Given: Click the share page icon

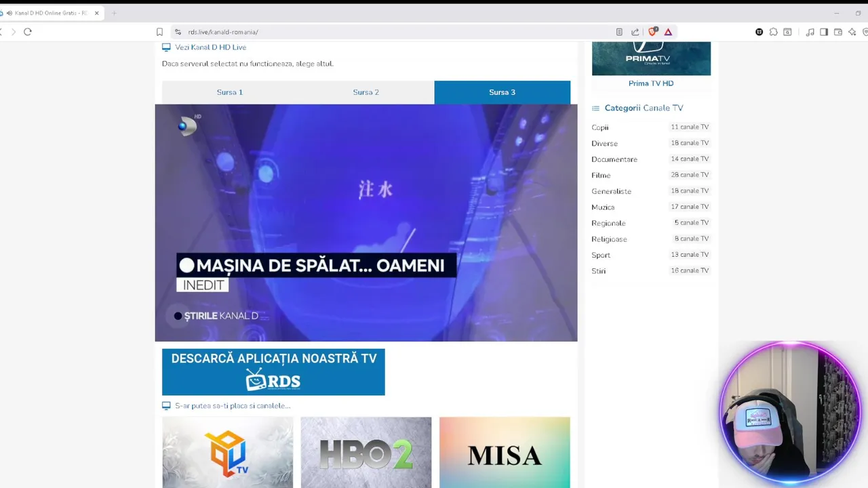Looking at the screenshot, I should click(x=635, y=32).
